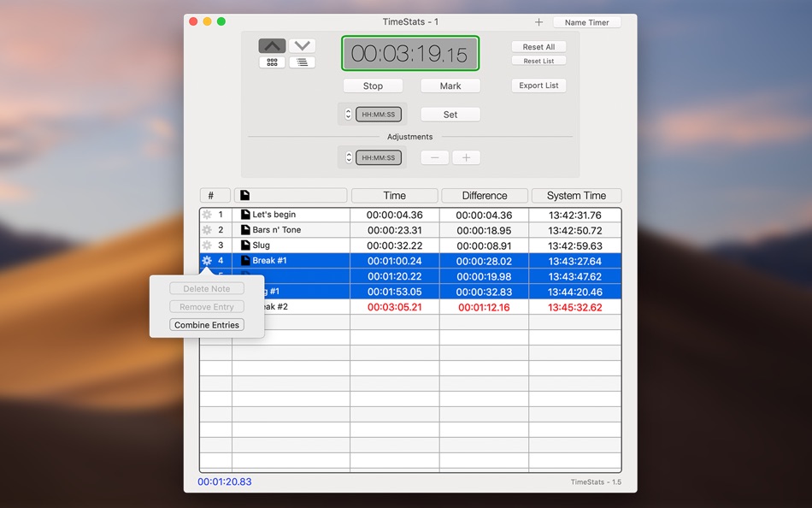Subtract adjustment with the minus button
Image resolution: width=812 pixels, height=508 pixels.
coord(434,157)
